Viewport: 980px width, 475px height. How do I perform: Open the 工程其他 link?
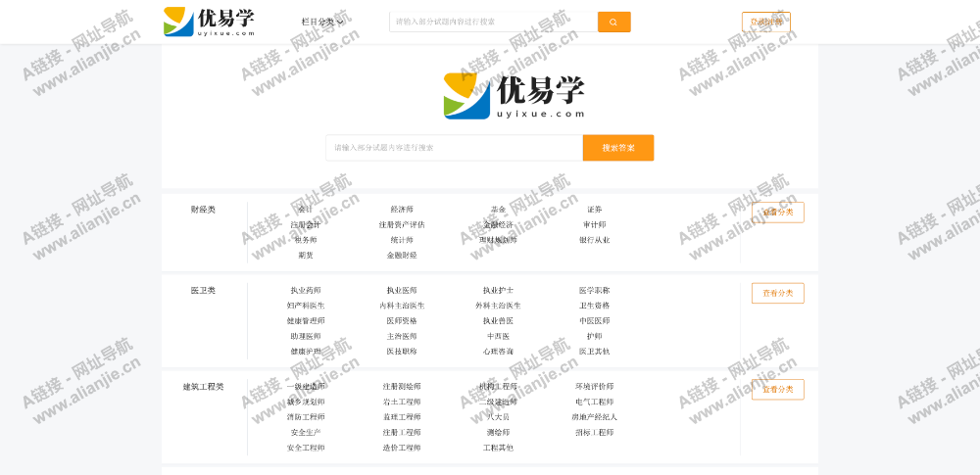click(x=498, y=448)
